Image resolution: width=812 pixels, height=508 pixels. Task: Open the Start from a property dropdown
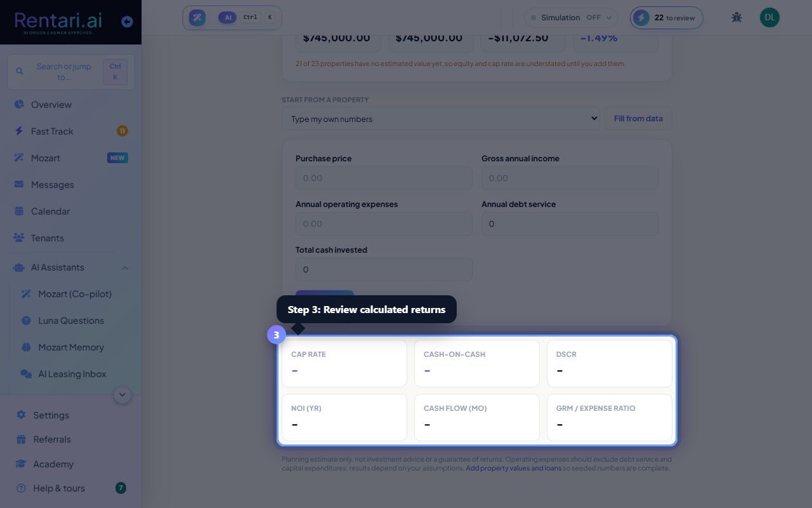click(441, 119)
